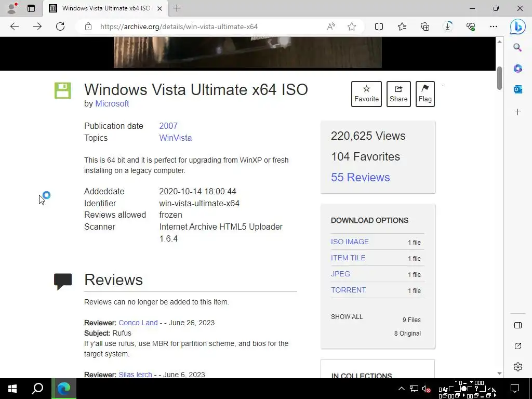The height and width of the screenshot is (399, 532).
Task: Click the Favorite button
Action: (x=366, y=94)
